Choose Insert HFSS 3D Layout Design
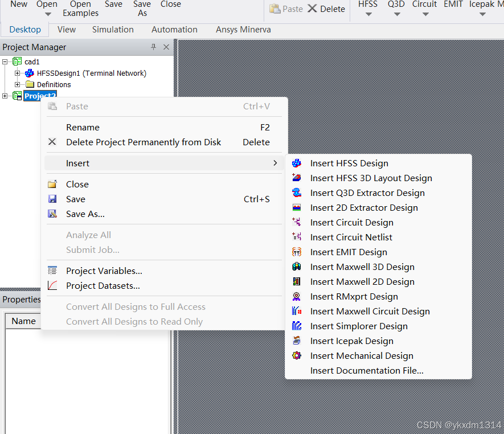This screenshot has width=504, height=434. [x=378, y=178]
